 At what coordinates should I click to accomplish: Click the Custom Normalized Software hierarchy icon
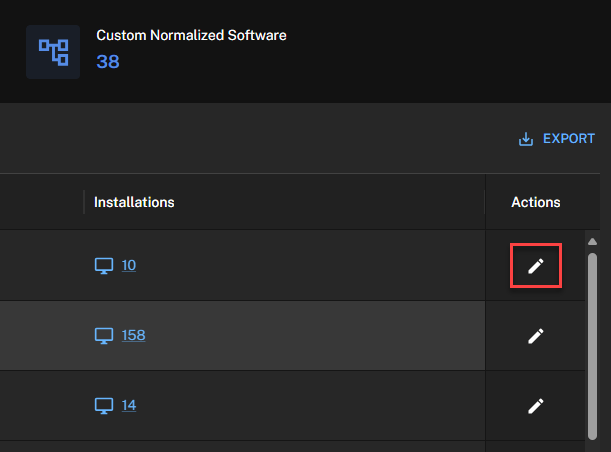tap(53, 52)
